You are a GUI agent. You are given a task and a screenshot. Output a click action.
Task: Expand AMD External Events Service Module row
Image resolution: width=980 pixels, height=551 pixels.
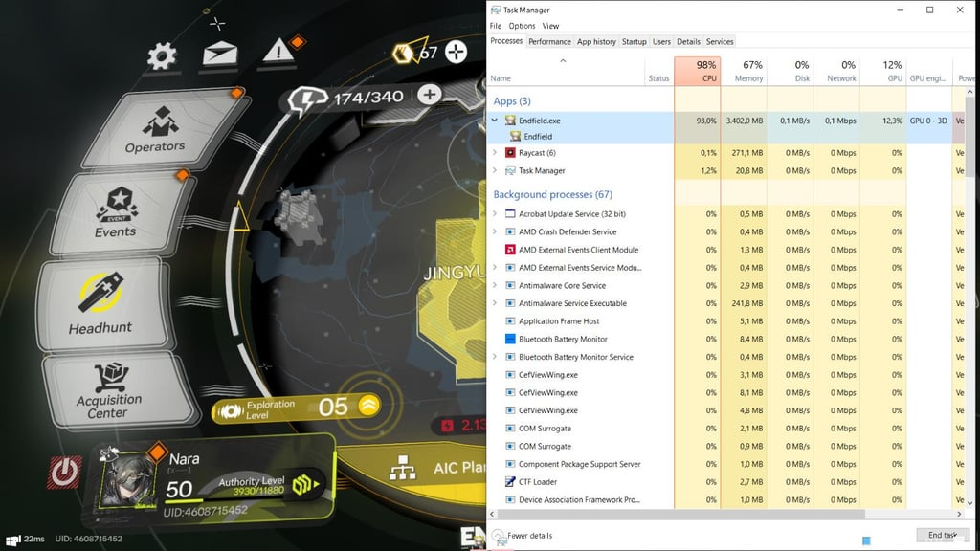click(495, 268)
